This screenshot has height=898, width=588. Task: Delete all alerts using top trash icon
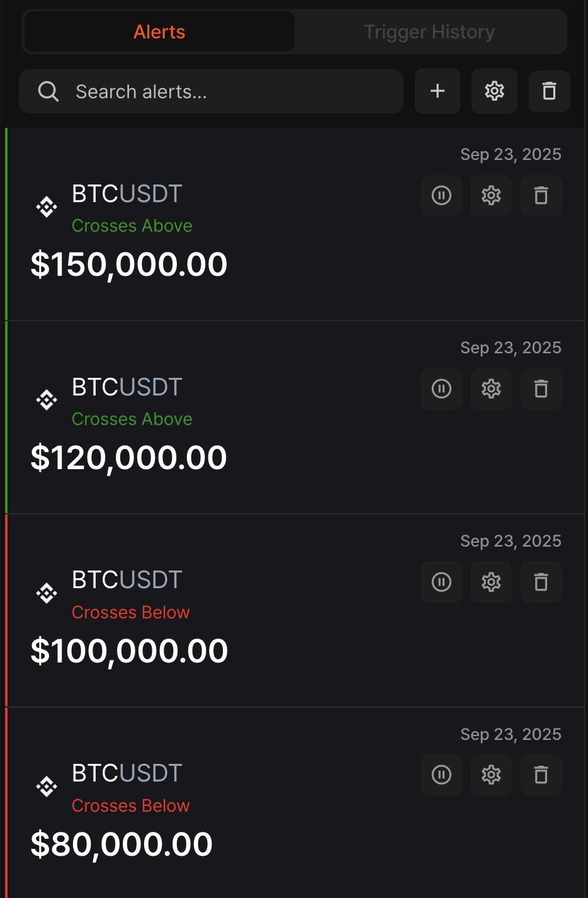click(x=549, y=91)
